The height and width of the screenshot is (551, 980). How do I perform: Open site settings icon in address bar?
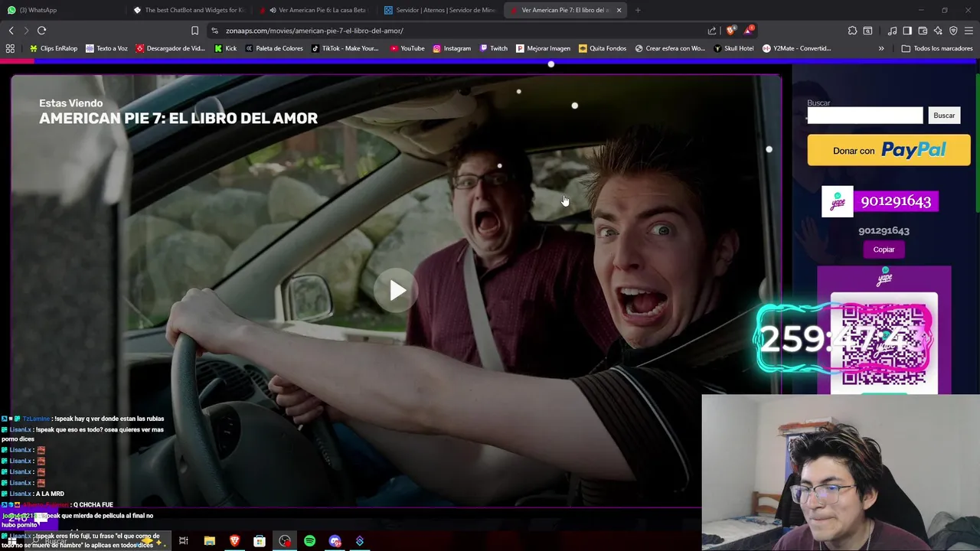tap(215, 31)
